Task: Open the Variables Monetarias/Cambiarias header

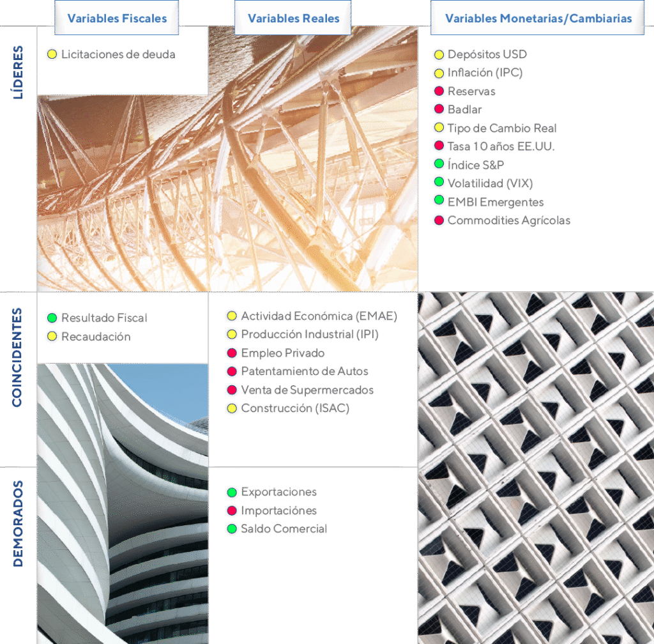Action: pyautogui.click(x=538, y=18)
